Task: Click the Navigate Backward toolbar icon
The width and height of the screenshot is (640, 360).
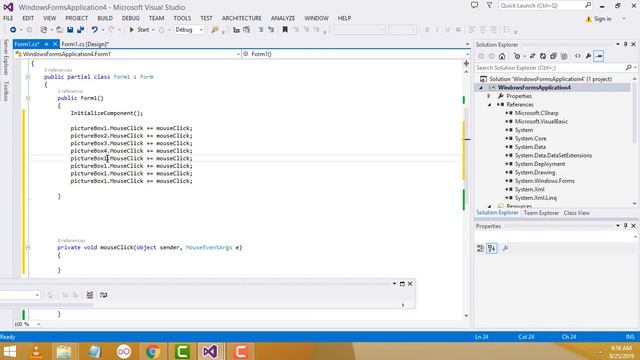Action: point(13,30)
